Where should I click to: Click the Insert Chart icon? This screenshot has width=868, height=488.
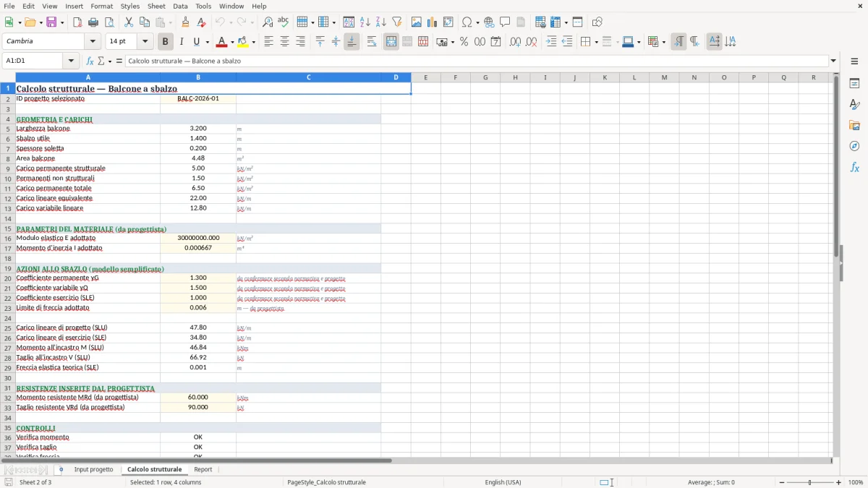coord(433,22)
